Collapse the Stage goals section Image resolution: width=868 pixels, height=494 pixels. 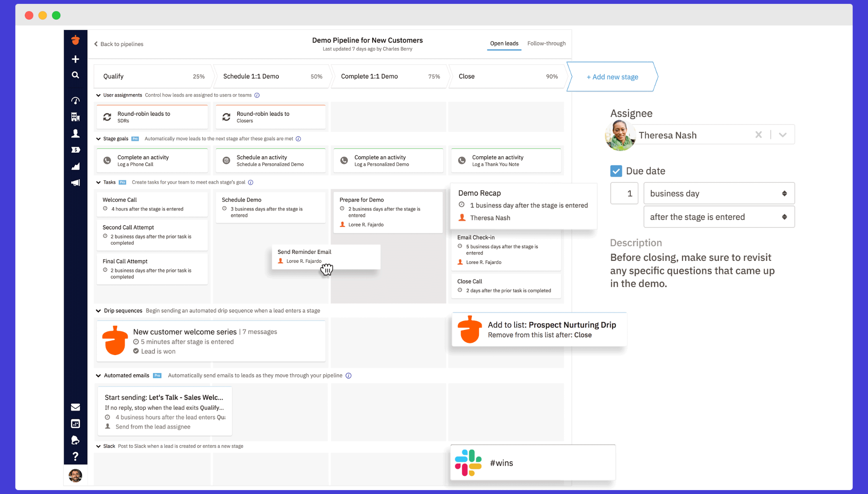click(99, 139)
